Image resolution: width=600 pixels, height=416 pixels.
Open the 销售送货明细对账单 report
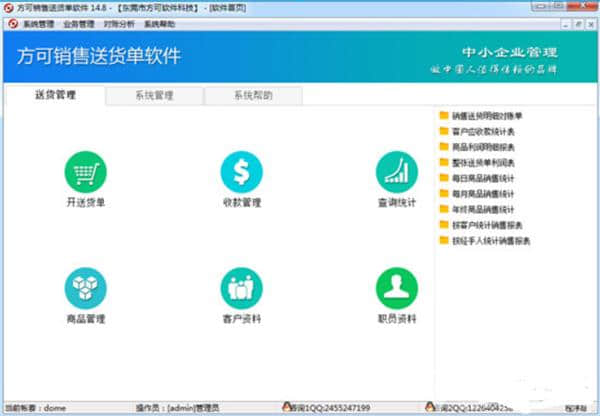tap(486, 116)
